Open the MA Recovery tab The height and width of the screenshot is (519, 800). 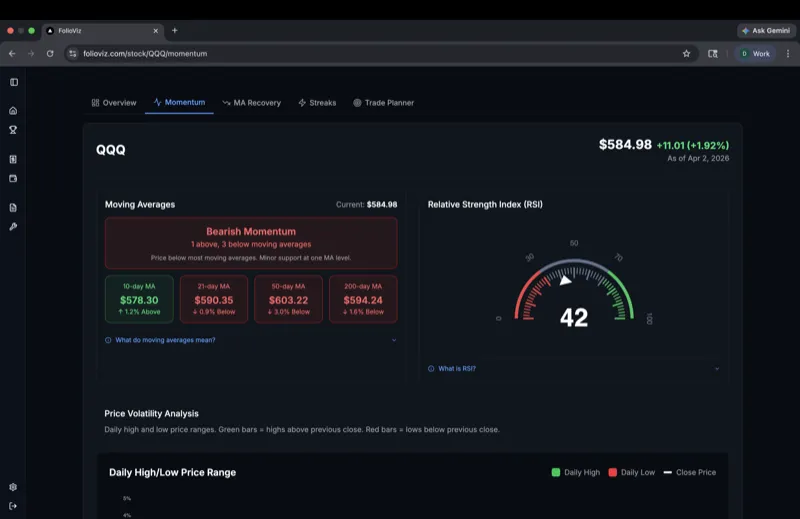(252, 103)
